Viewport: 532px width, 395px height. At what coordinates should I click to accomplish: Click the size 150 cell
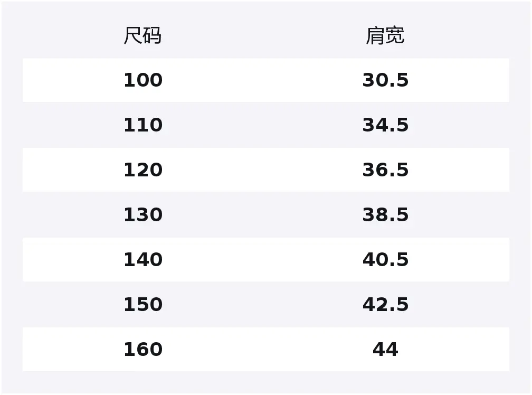[x=142, y=305]
